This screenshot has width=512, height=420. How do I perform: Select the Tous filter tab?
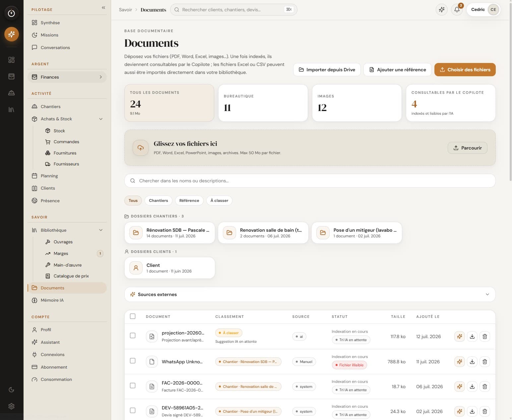coord(133,201)
